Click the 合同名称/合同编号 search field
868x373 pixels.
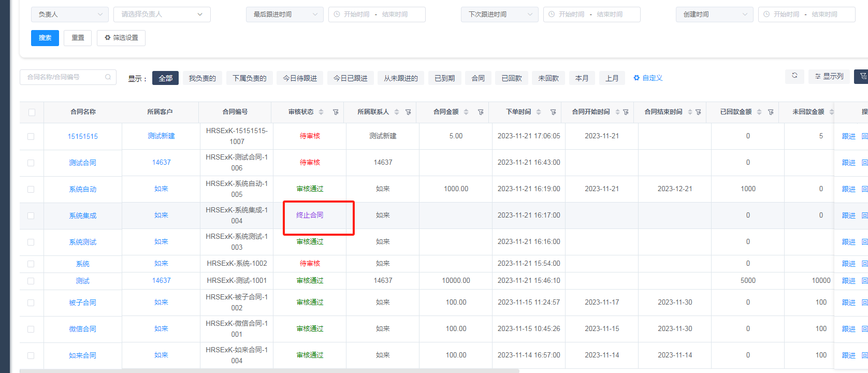pyautogui.click(x=62, y=77)
